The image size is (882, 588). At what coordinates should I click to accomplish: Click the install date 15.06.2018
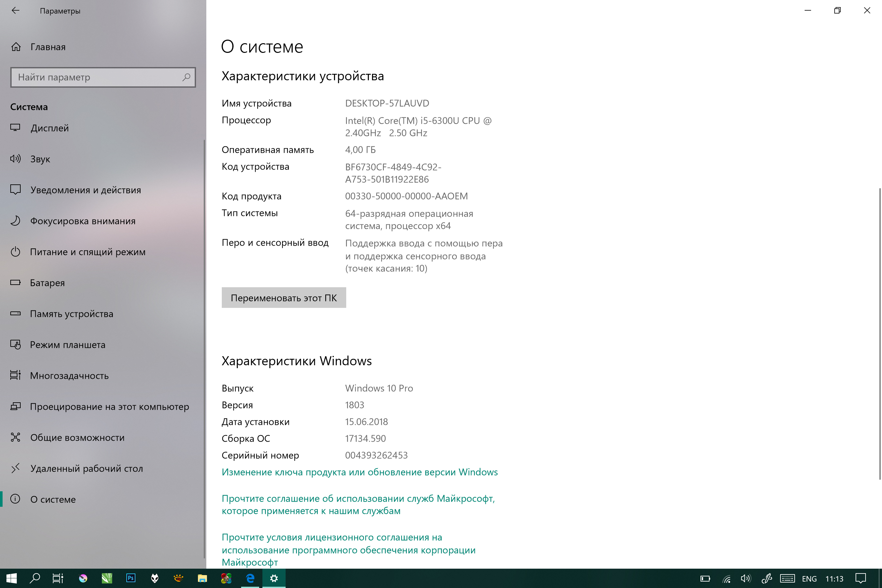pos(367,422)
